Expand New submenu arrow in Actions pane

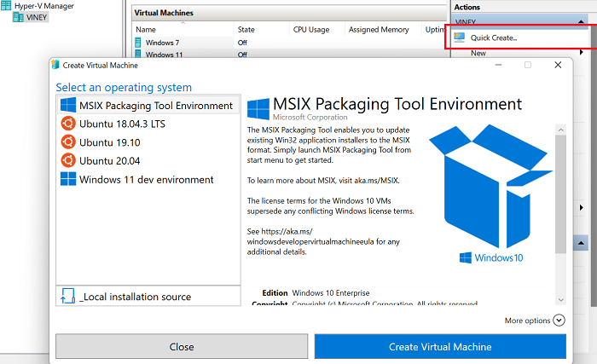pyautogui.click(x=581, y=52)
